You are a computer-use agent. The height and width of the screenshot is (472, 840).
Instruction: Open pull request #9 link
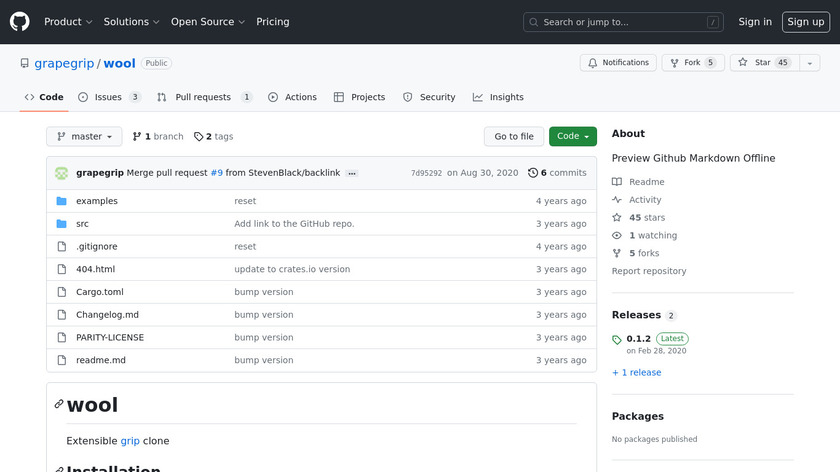216,173
